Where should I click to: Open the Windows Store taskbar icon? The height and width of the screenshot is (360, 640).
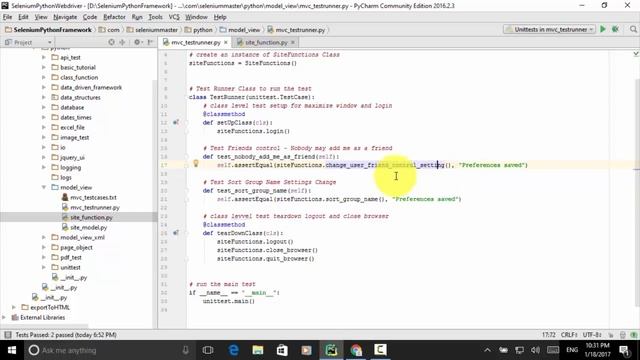pos(282,350)
